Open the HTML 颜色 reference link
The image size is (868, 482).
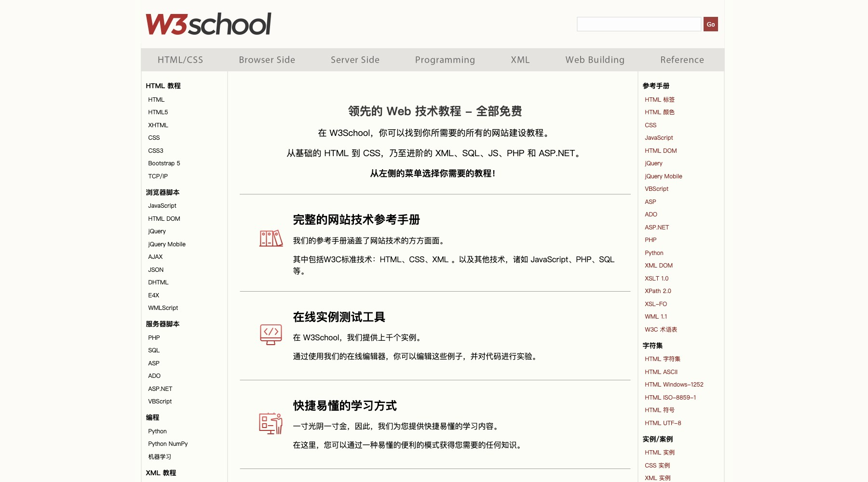[660, 112]
